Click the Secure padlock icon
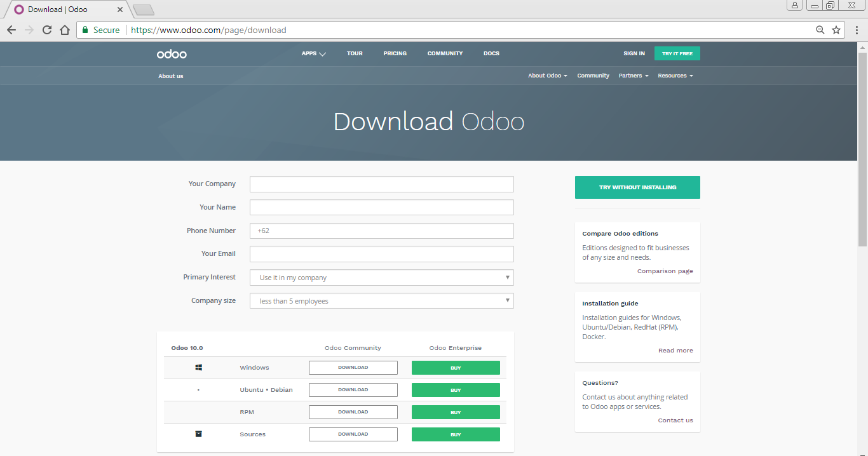 pos(85,30)
